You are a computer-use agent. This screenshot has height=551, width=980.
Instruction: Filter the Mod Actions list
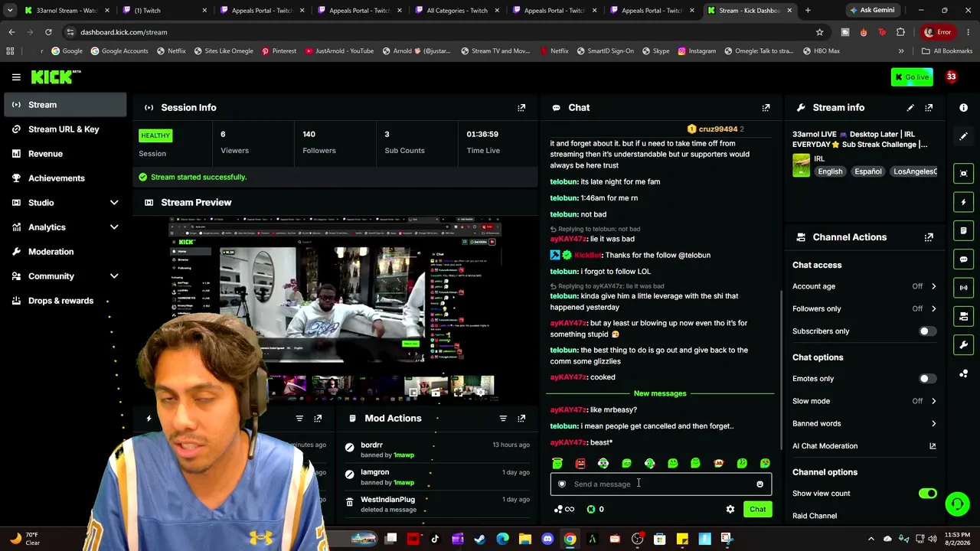pyautogui.click(x=503, y=419)
